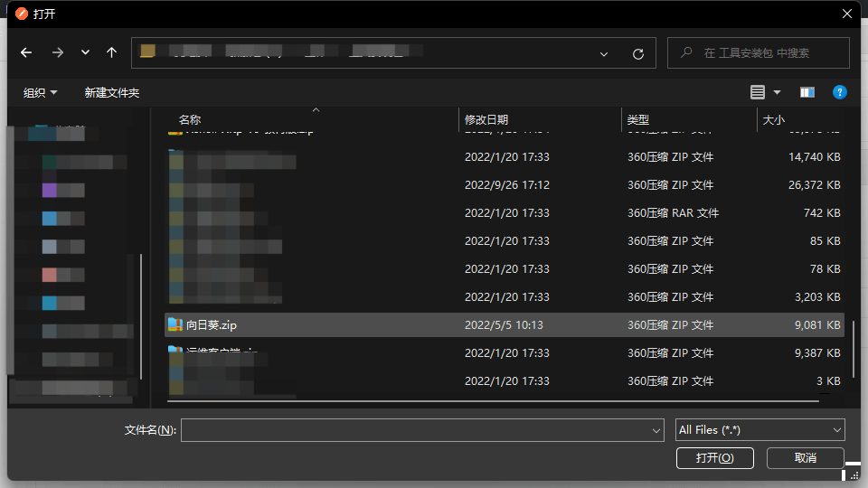This screenshot has height=488, width=868.
Task: Open the recent locations chevron
Action: click(x=85, y=52)
